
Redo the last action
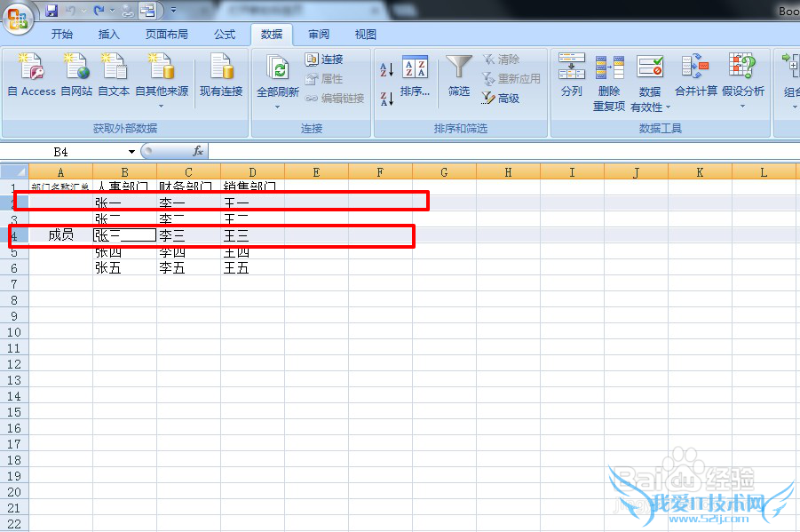pos(99,10)
